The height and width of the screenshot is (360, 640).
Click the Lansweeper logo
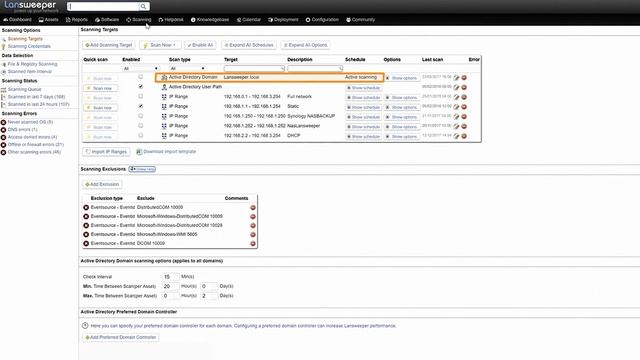click(31, 6)
